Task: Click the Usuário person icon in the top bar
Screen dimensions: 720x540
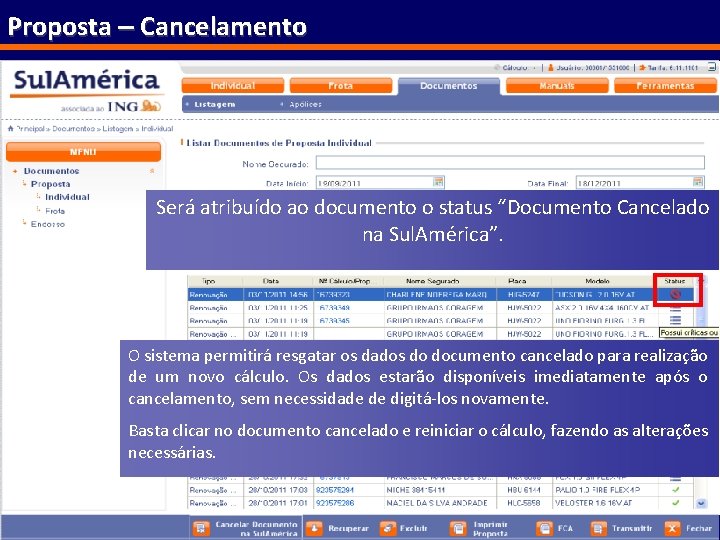Action: coord(551,68)
